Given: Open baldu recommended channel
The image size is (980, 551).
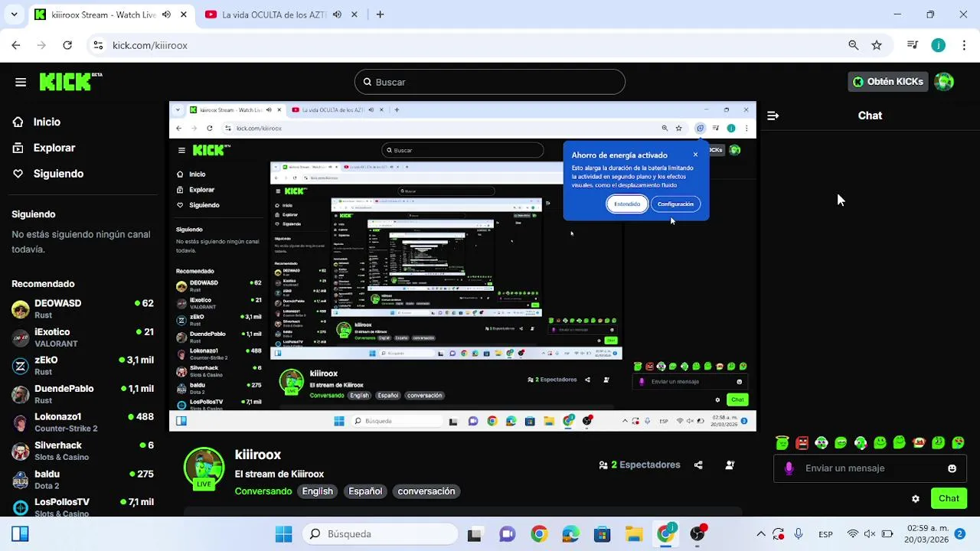Looking at the screenshot, I should [83, 480].
